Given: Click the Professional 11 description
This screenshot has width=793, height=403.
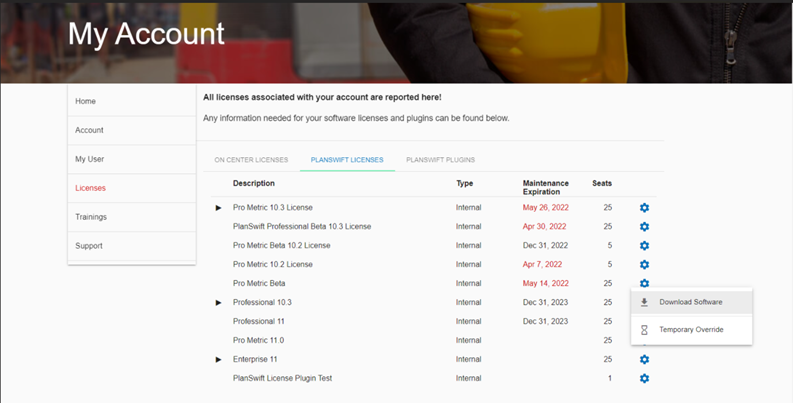Looking at the screenshot, I should [258, 322].
